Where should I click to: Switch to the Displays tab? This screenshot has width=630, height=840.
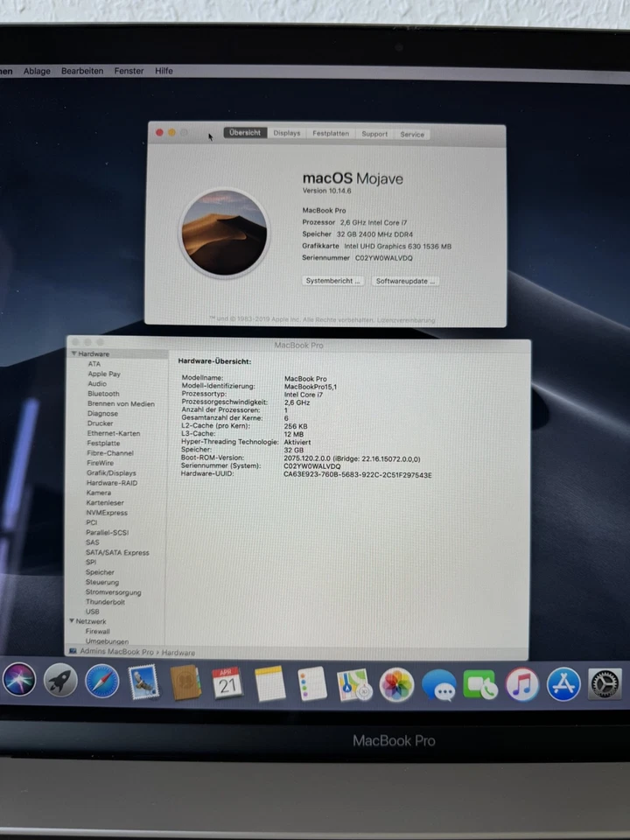[287, 133]
